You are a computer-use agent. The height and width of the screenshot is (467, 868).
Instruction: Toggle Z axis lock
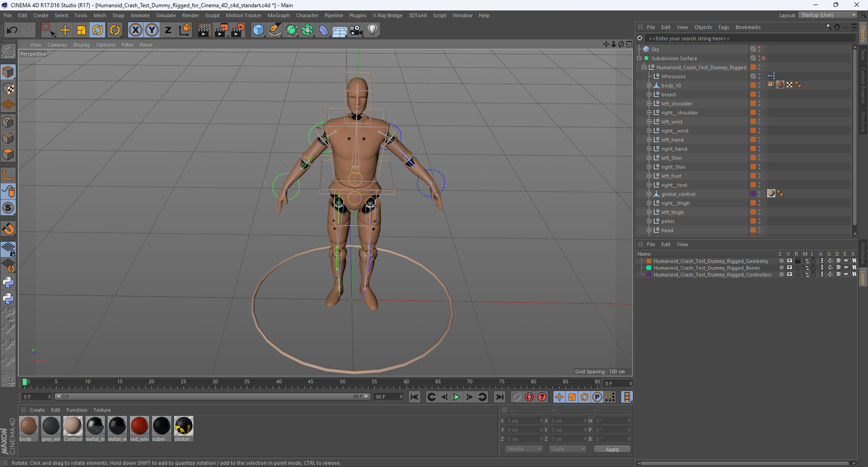[168, 30]
